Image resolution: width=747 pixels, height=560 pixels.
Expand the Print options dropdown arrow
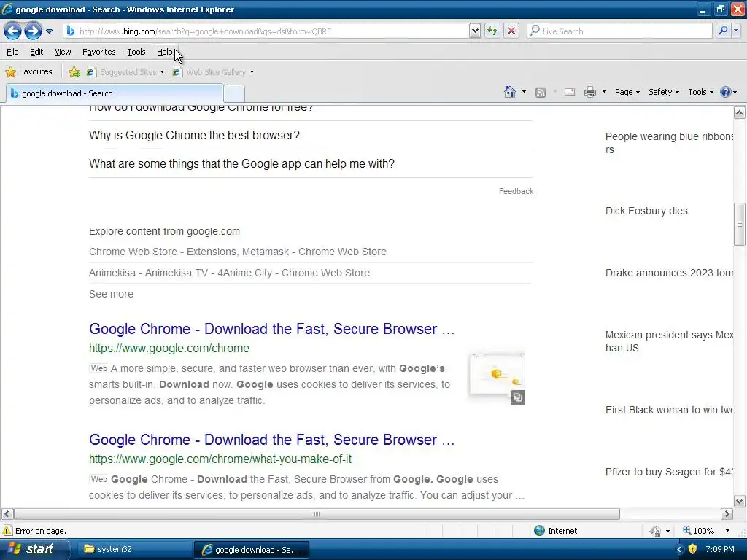pyautogui.click(x=603, y=92)
